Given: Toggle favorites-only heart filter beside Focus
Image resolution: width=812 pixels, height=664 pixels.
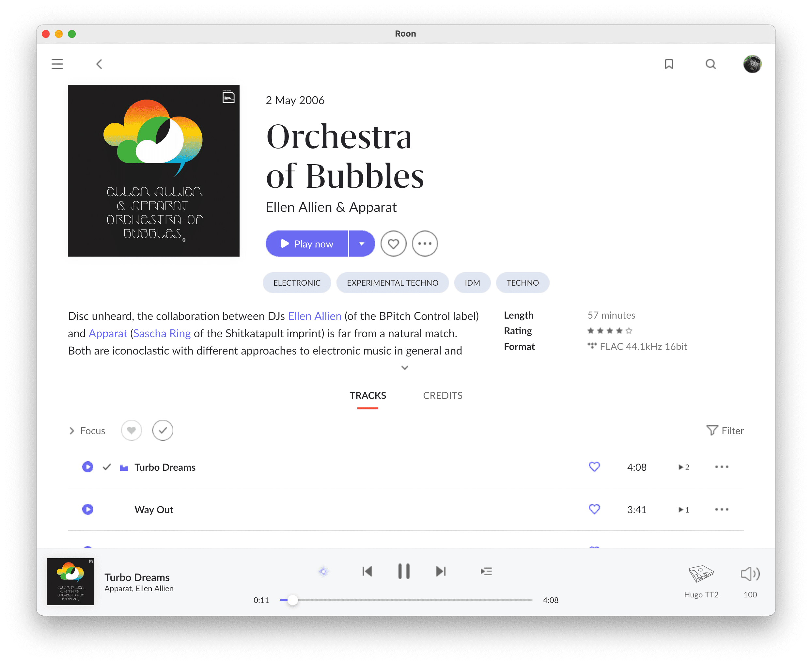Looking at the screenshot, I should pos(131,430).
